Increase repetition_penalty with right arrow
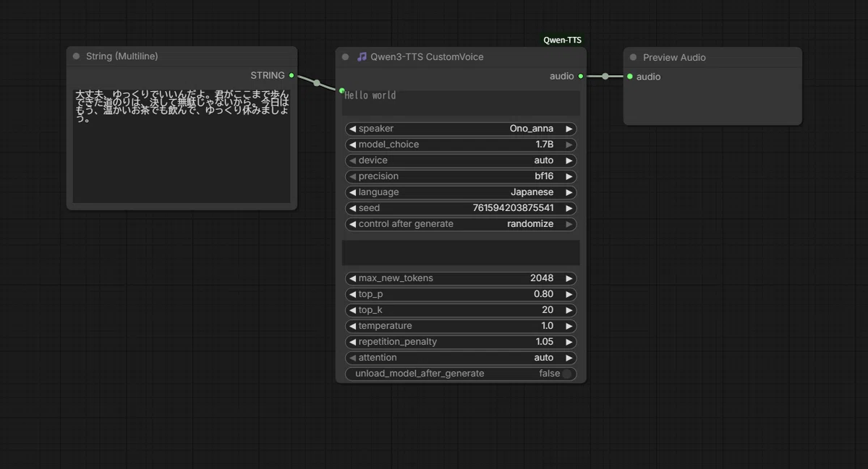This screenshot has width=868, height=469. [x=569, y=342]
